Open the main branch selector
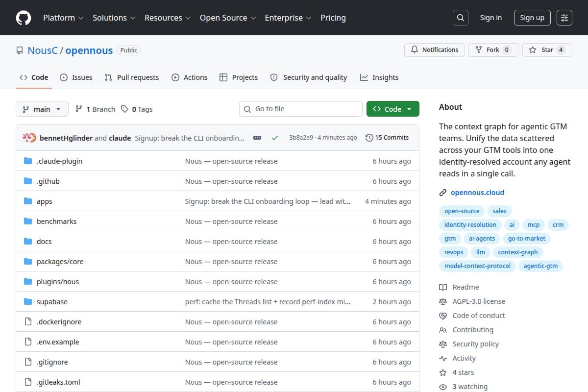Viewport: 588px width, 392px height. click(42, 109)
